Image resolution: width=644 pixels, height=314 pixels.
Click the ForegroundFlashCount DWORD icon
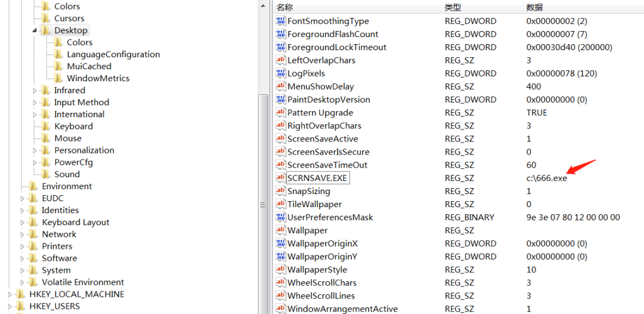(281, 34)
